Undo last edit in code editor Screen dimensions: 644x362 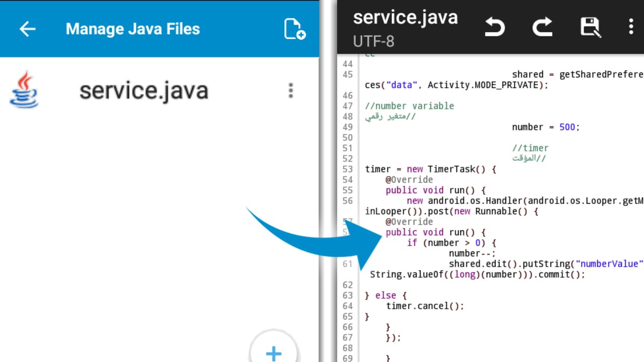495,27
